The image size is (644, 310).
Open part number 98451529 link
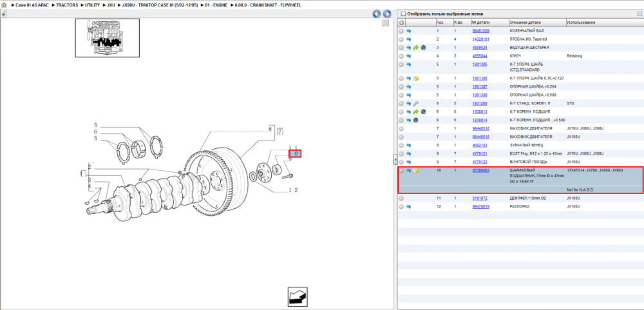coord(480,31)
